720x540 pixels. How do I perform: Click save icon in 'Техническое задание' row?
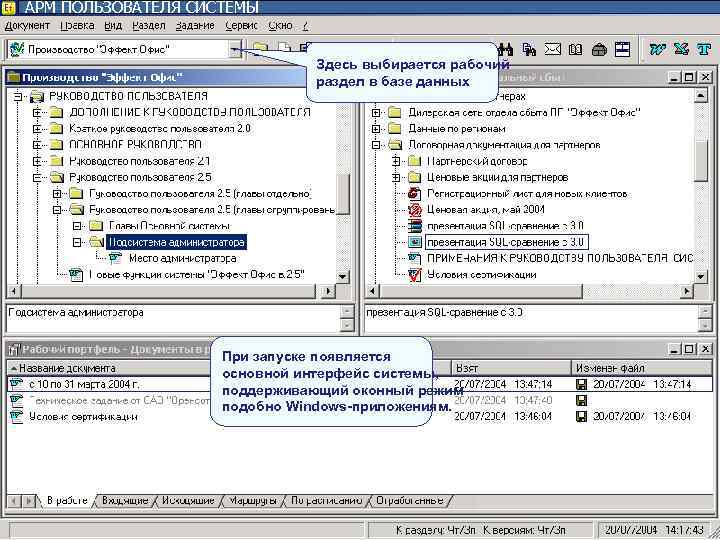pyautogui.click(x=581, y=400)
